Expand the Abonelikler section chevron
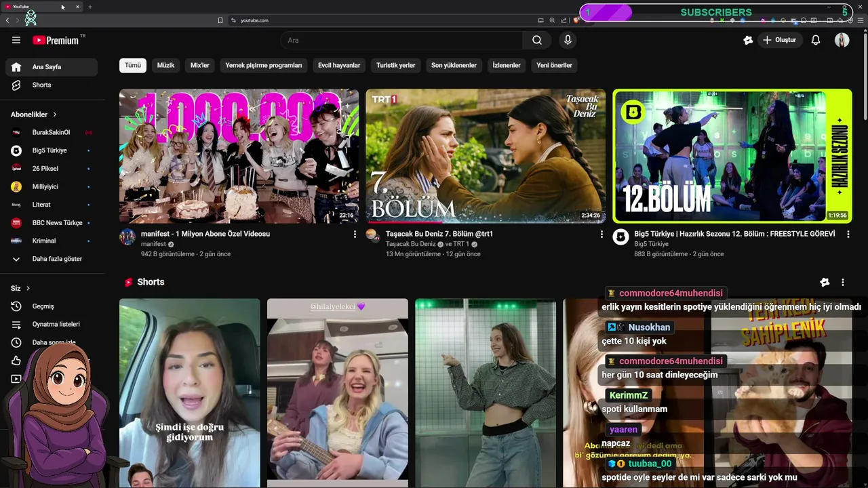The width and height of the screenshot is (868, 488). 55,115
